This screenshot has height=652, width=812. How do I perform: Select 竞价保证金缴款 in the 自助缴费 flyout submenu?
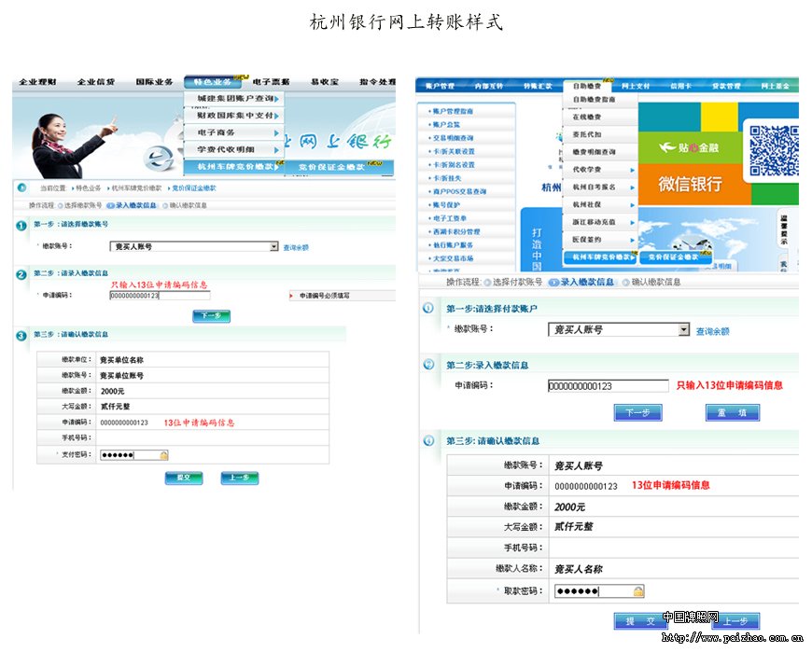676,257
